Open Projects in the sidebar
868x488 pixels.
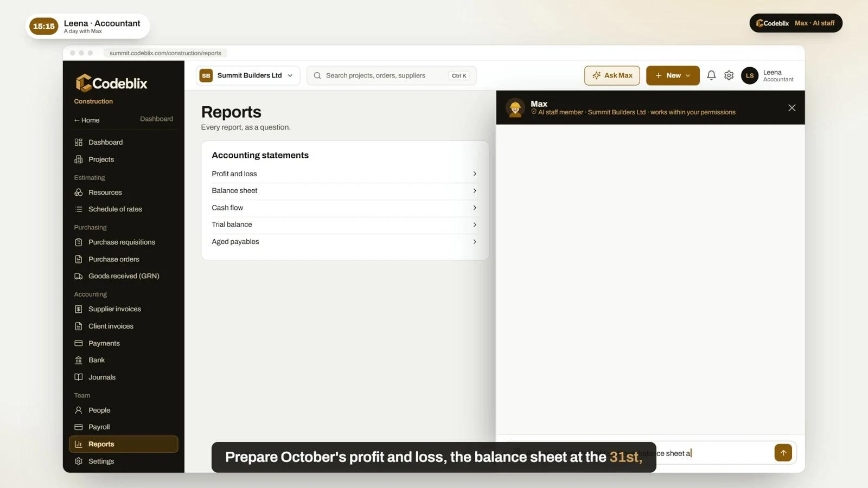click(x=123, y=159)
